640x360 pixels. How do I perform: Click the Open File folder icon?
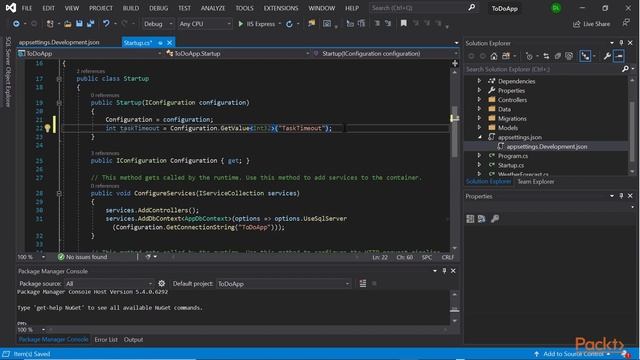[68, 24]
